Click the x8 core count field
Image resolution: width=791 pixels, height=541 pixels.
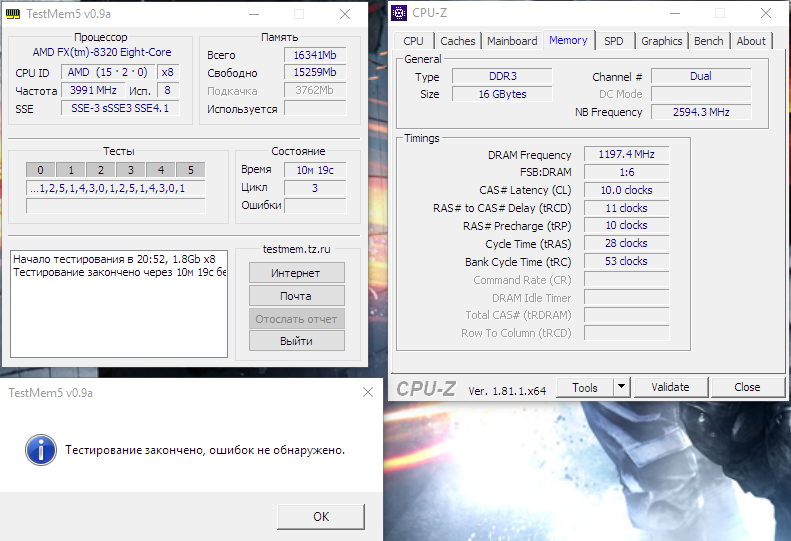pos(168,73)
